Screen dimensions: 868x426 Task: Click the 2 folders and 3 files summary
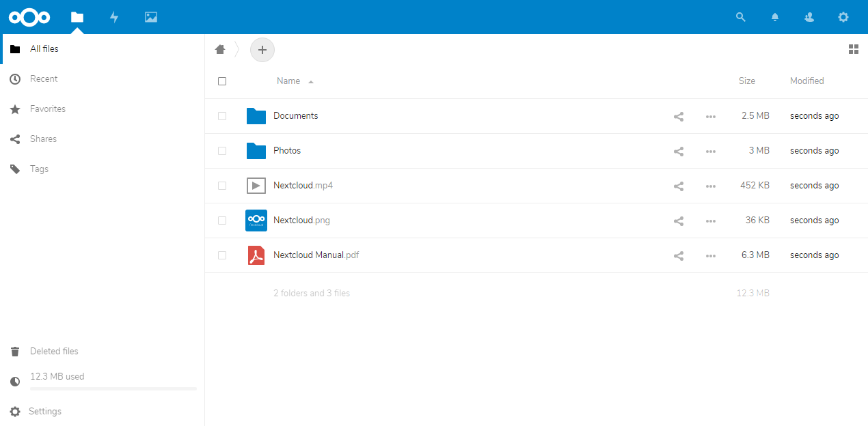312,294
